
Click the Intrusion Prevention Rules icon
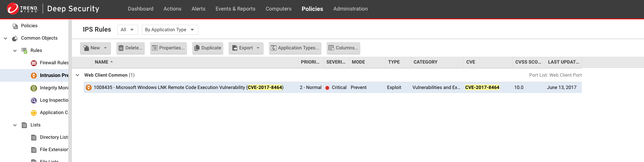tap(34, 75)
